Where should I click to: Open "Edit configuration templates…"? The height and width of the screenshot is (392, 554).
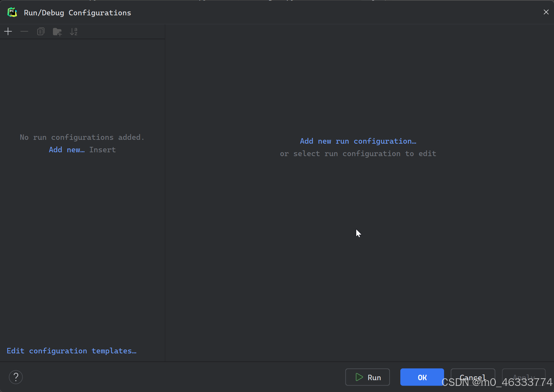[x=72, y=351]
